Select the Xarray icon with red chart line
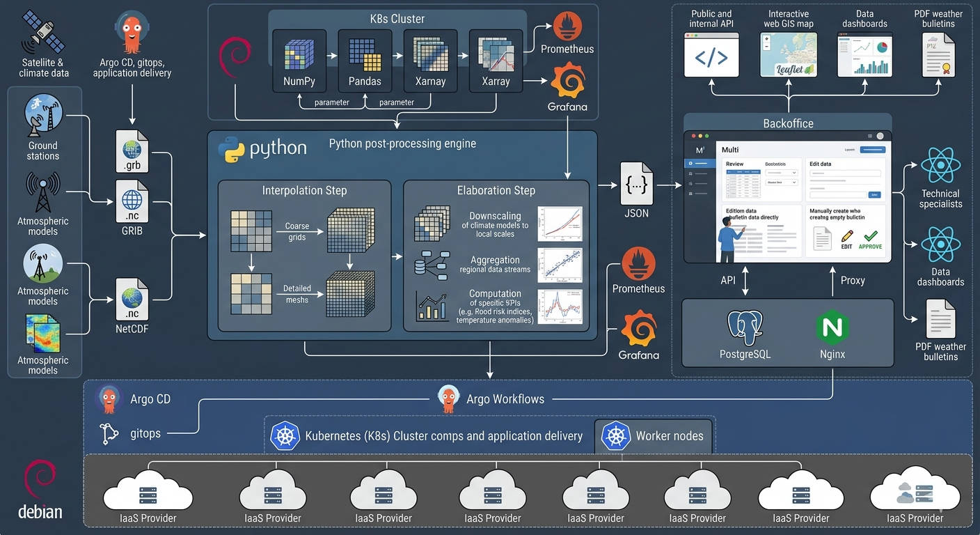 pyautogui.click(x=496, y=54)
